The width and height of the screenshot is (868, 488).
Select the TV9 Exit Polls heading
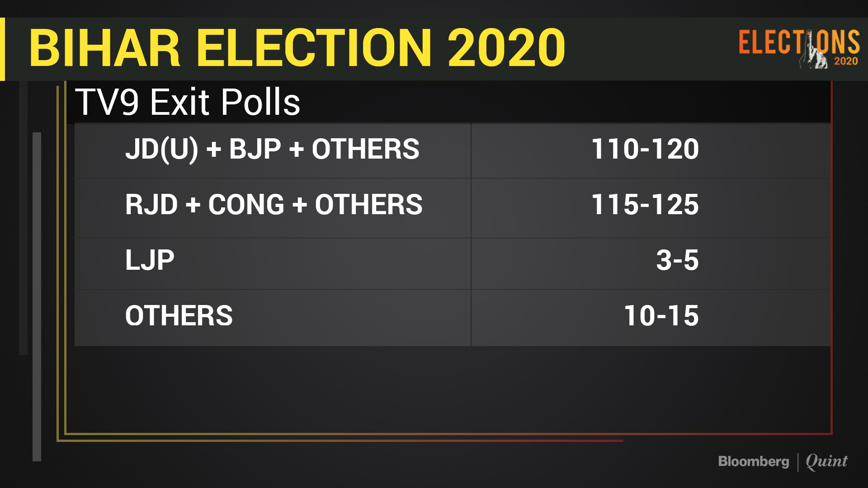pyautogui.click(x=188, y=102)
